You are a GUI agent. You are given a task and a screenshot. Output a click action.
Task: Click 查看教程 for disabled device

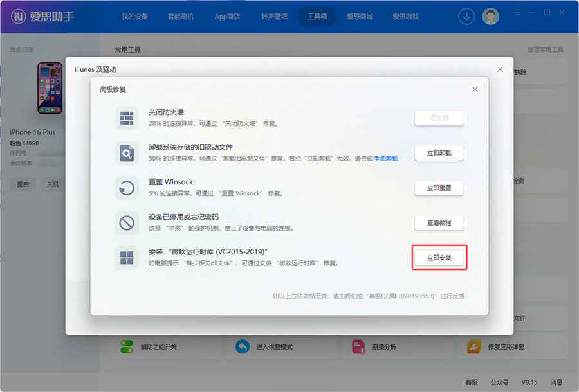point(439,223)
